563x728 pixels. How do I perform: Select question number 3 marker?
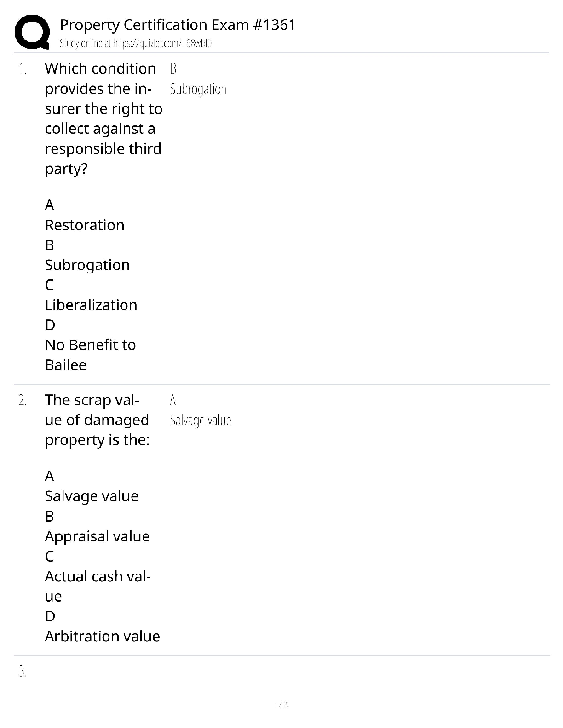coord(23,672)
